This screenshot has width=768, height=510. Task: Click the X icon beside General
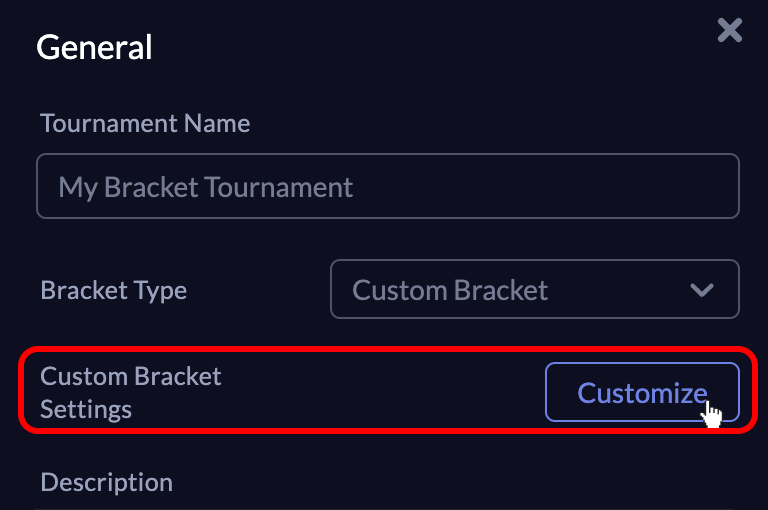730,30
